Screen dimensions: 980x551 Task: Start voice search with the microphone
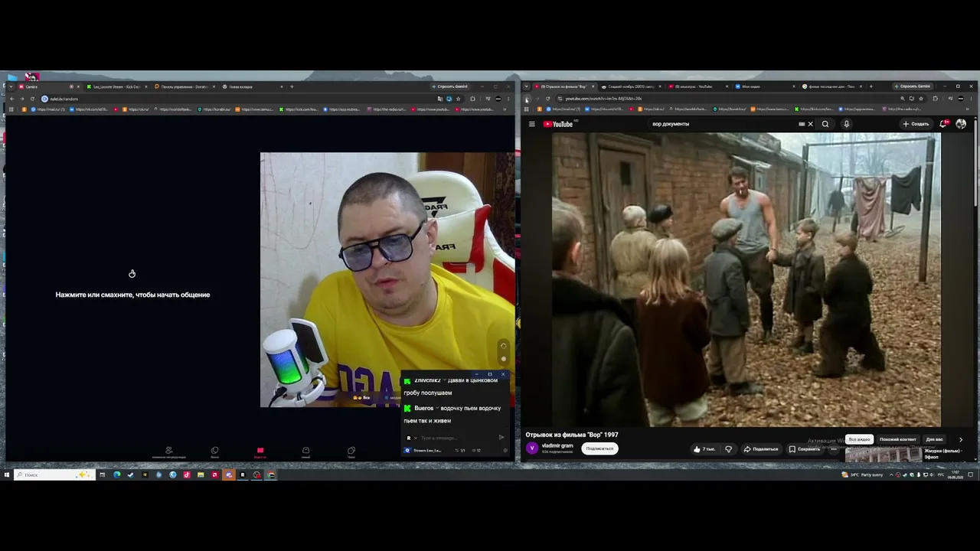click(x=846, y=124)
